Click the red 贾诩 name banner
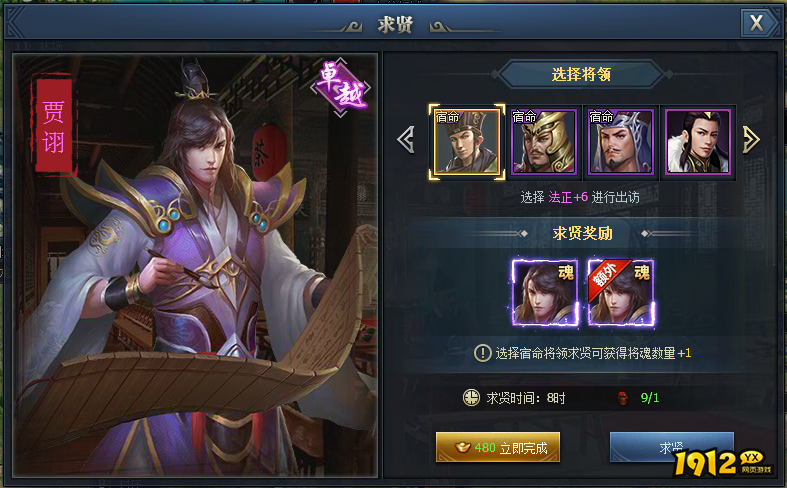The image size is (787, 488). 54,126
